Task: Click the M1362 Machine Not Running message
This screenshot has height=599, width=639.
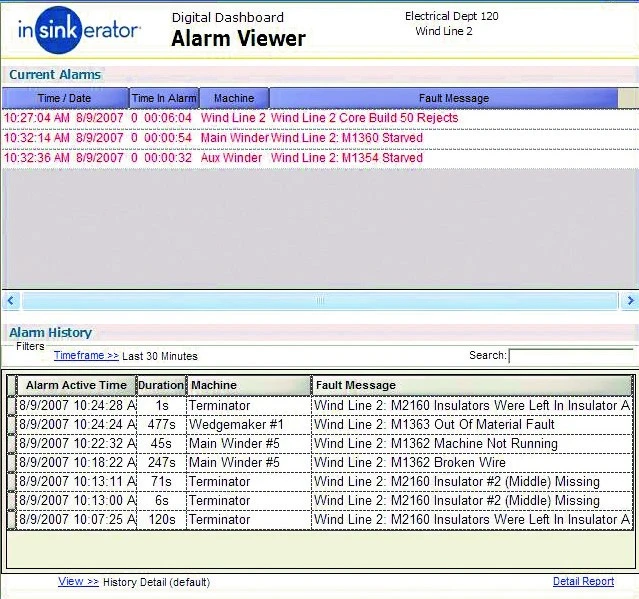Action: [436, 444]
